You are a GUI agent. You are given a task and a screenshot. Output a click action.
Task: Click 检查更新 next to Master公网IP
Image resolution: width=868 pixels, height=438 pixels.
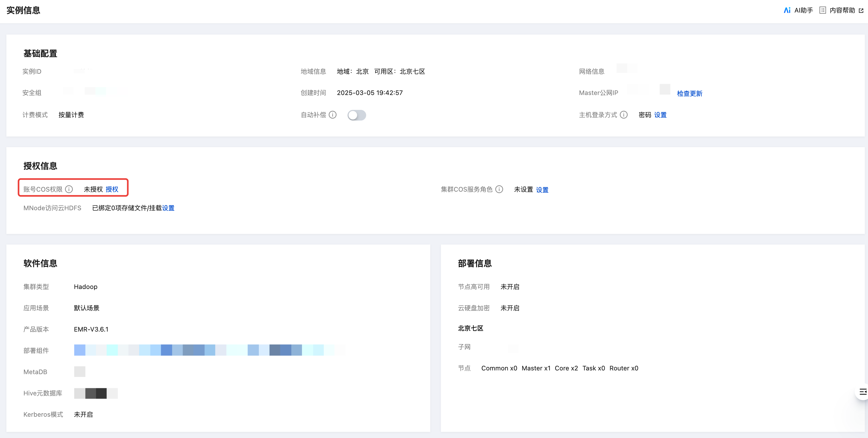coord(689,93)
